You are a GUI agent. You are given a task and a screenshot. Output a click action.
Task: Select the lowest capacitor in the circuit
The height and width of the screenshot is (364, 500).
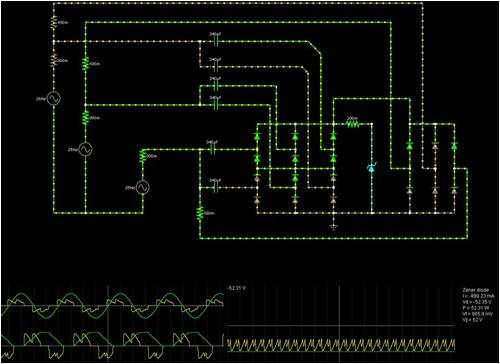(x=216, y=188)
